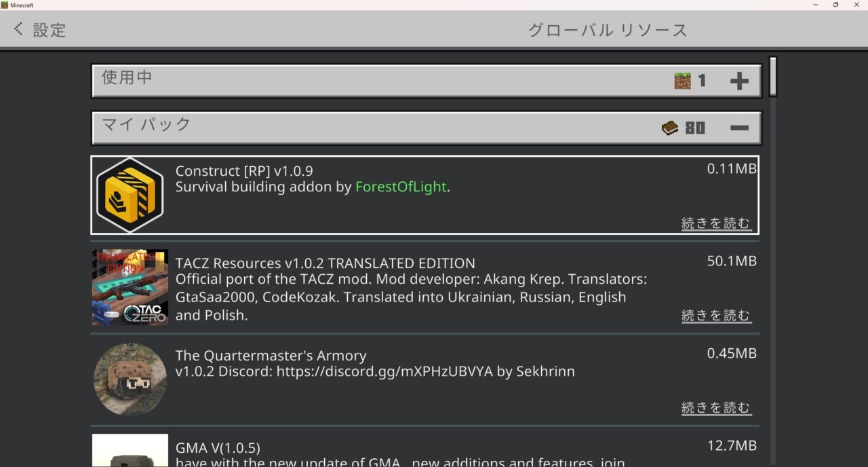Click the pack count 80 in マイ パック

[x=695, y=128]
